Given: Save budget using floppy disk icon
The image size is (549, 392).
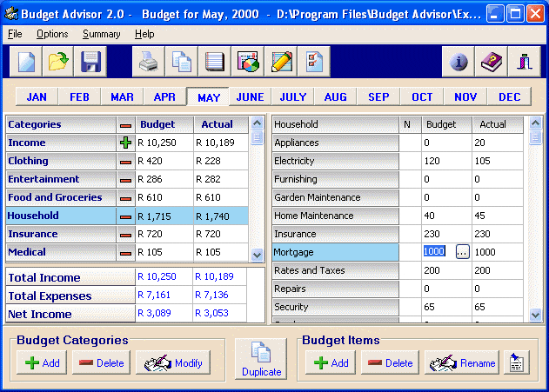Looking at the screenshot, I should [x=90, y=62].
